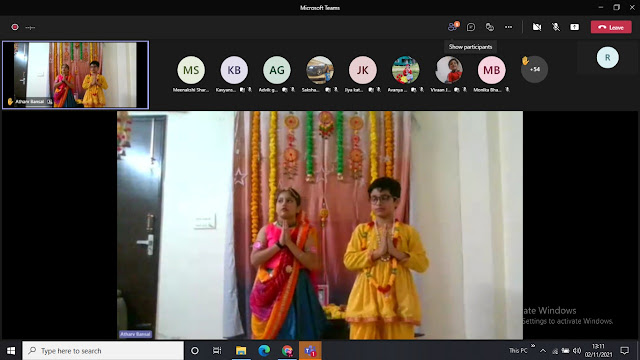This screenshot has width=640, height=360.
Task: Open the clock and calendar flyout
Action: [x=598, y=351]
